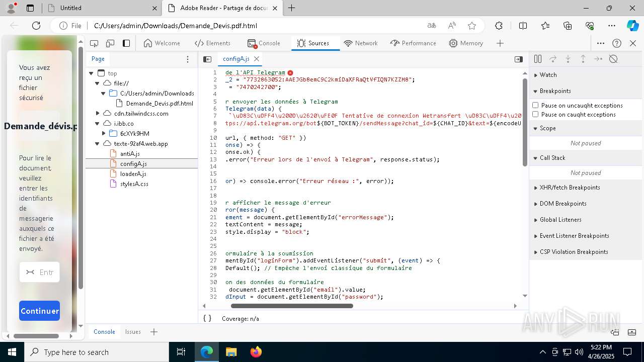Select configA.js in the file tree
Screen dimensions: 644x362
click(x=133, y=164)
